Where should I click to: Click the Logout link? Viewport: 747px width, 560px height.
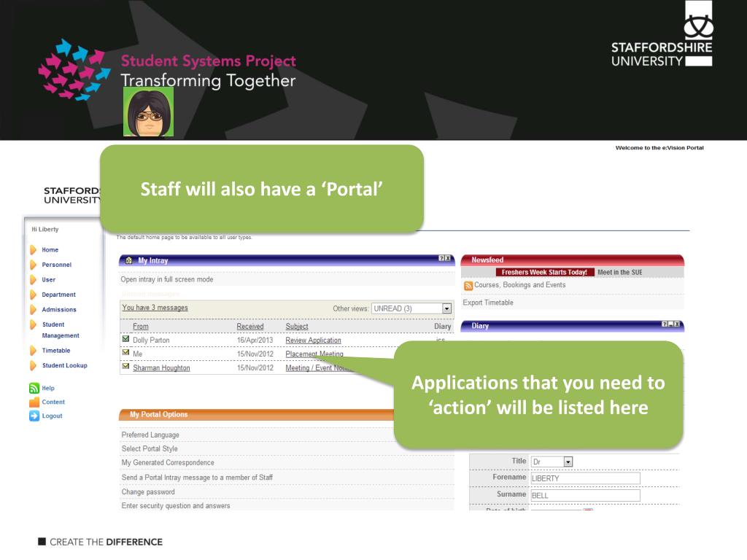pyautogui.click(x=52, y=416)
